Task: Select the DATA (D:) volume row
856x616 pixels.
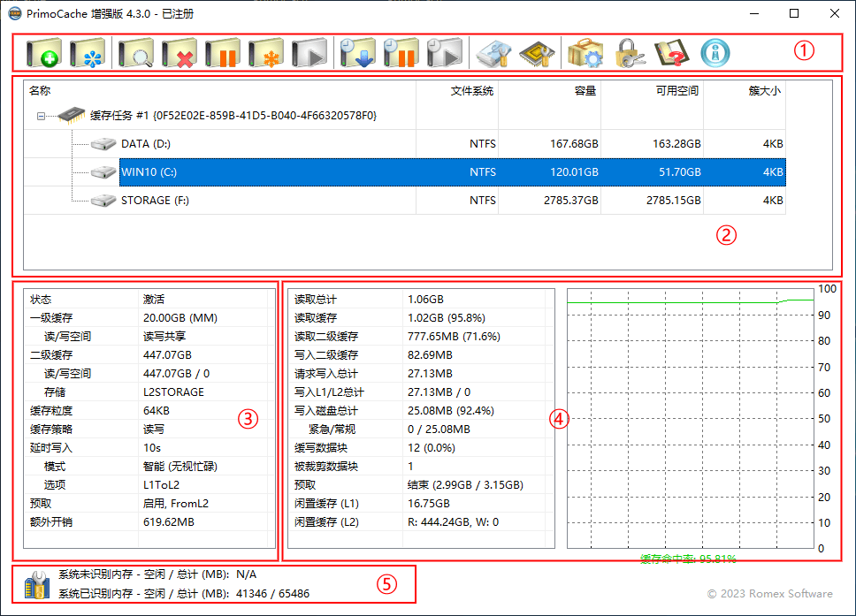Action: click(x=404, y=144)
